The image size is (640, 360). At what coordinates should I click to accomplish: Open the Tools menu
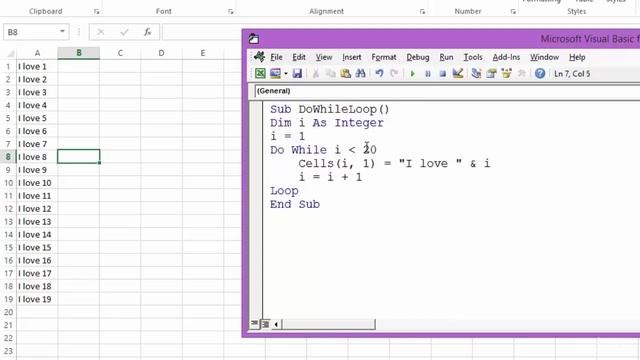click(x=473, y=57)
